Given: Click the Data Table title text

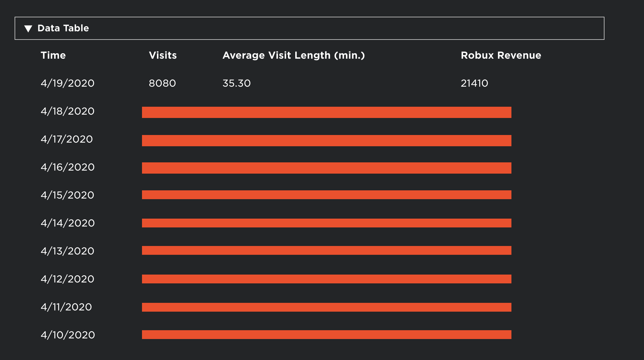Looking at the screenshot, I should [63, 28].
